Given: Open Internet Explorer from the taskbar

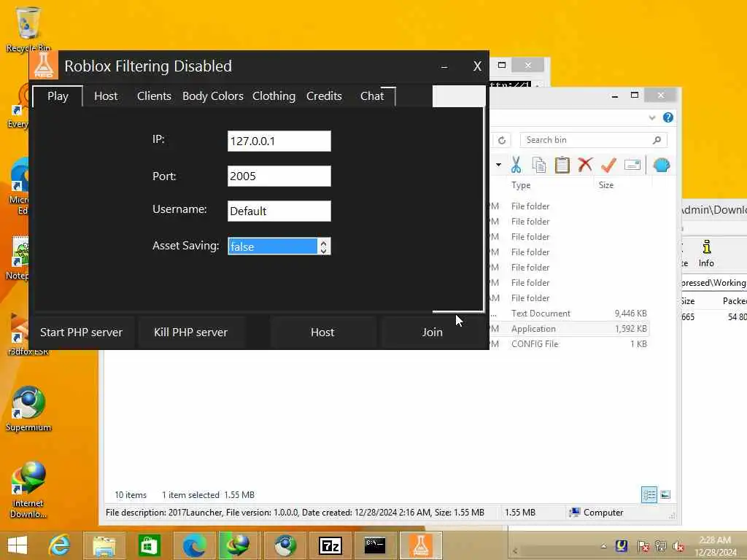Looking at the screenshot, I should pyautogui.click(x=59, y=545).
